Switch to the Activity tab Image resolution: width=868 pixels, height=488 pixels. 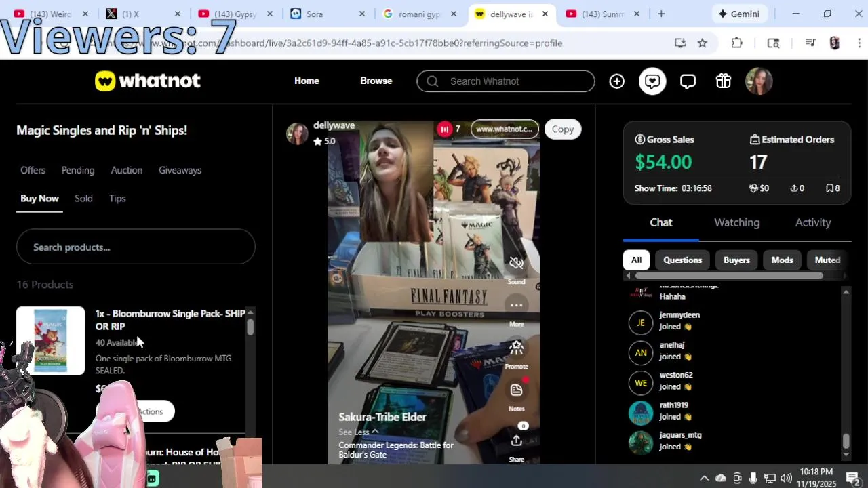(x=813, y=222)
